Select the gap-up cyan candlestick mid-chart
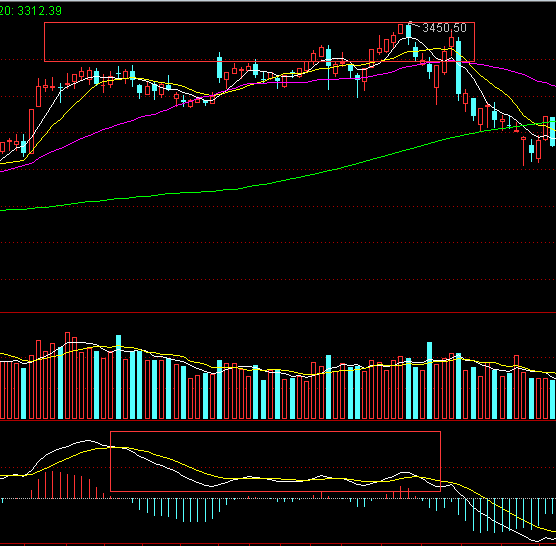The width and height of the screenshot is (556, 546). 219,67
